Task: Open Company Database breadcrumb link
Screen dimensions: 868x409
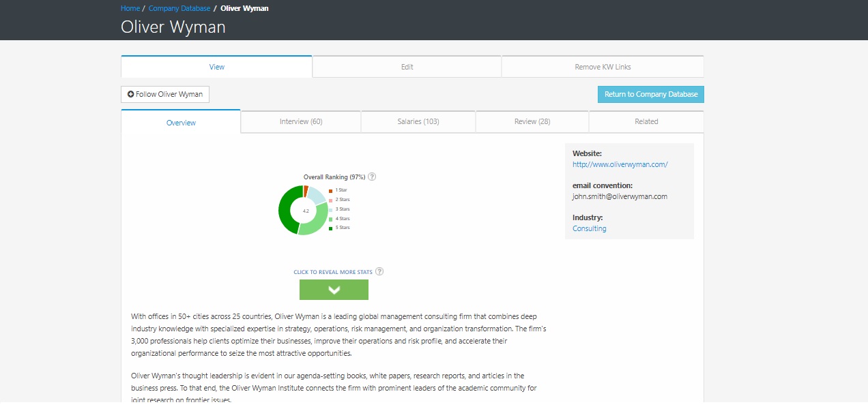Action: click(x=179, y=8)
